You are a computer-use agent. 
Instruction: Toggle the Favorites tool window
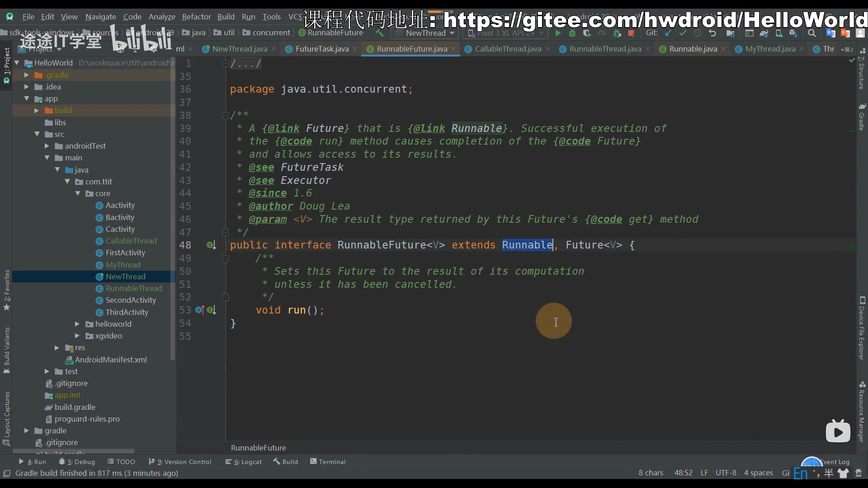[6, 290]
